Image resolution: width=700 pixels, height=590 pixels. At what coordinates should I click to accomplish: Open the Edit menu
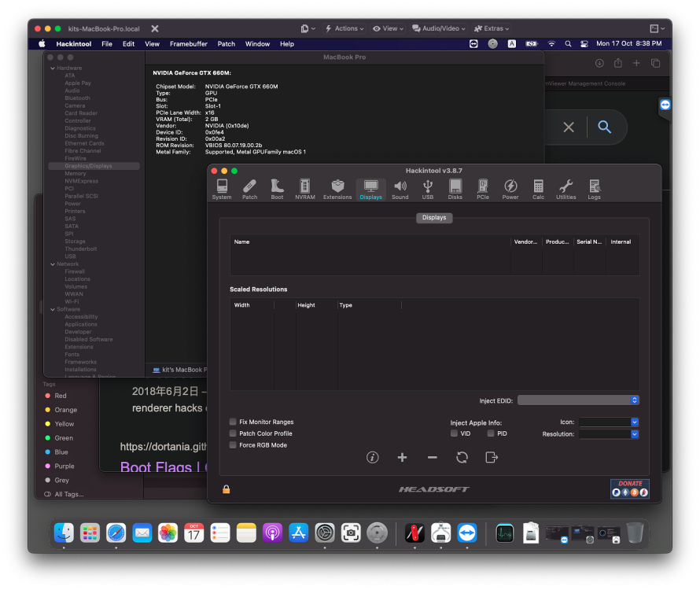[x=128, y=44]
